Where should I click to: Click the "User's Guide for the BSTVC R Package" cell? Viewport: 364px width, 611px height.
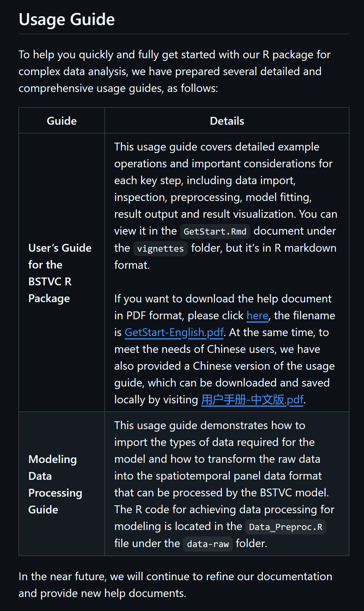tap(60, 273)
